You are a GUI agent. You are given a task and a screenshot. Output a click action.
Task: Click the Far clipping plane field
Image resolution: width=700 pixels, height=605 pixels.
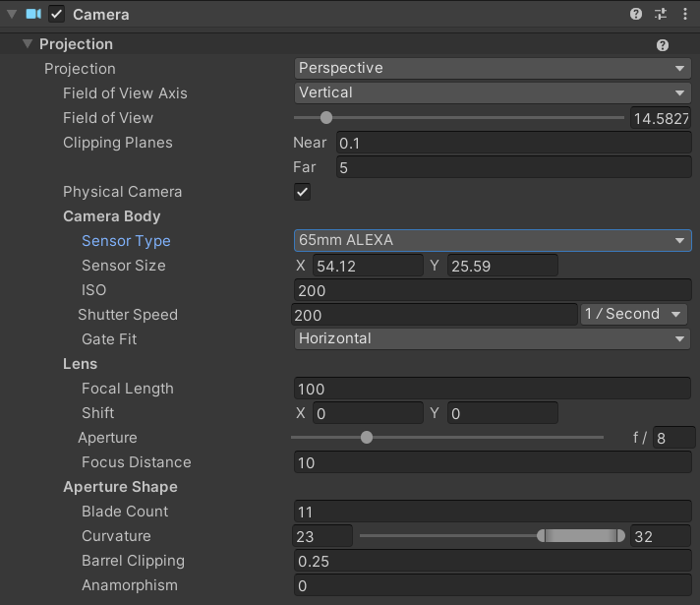pyautogui.click(x=514, y=167)
